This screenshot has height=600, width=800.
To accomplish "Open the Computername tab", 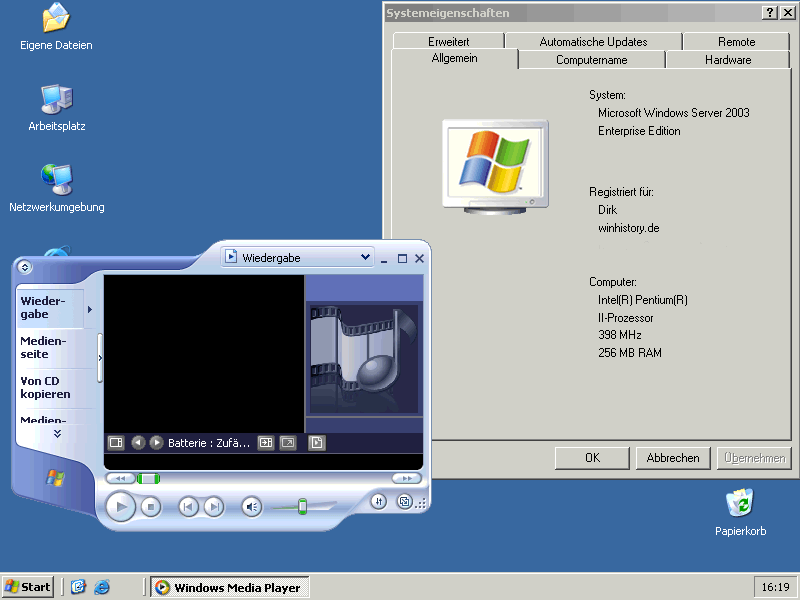I will coord(591,60).
